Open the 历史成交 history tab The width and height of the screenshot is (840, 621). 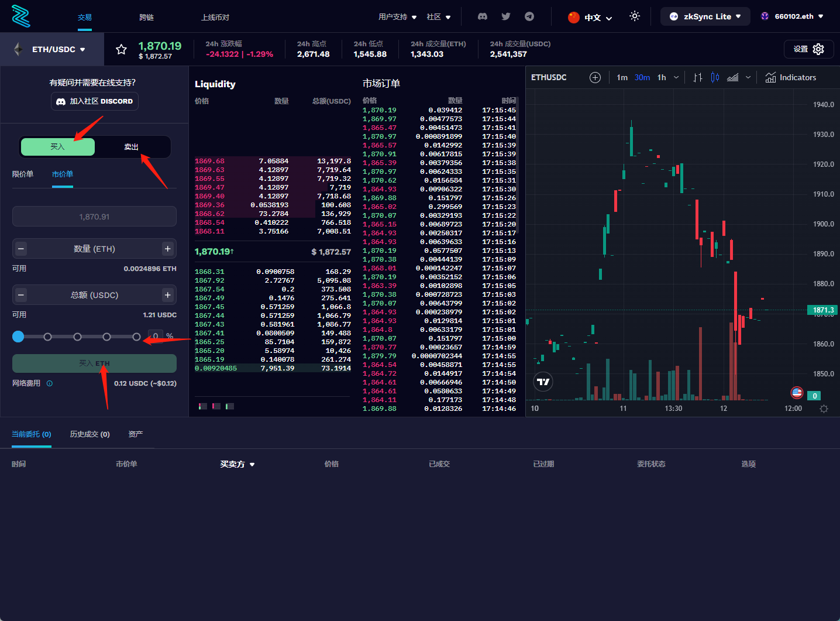pos(89,434)
